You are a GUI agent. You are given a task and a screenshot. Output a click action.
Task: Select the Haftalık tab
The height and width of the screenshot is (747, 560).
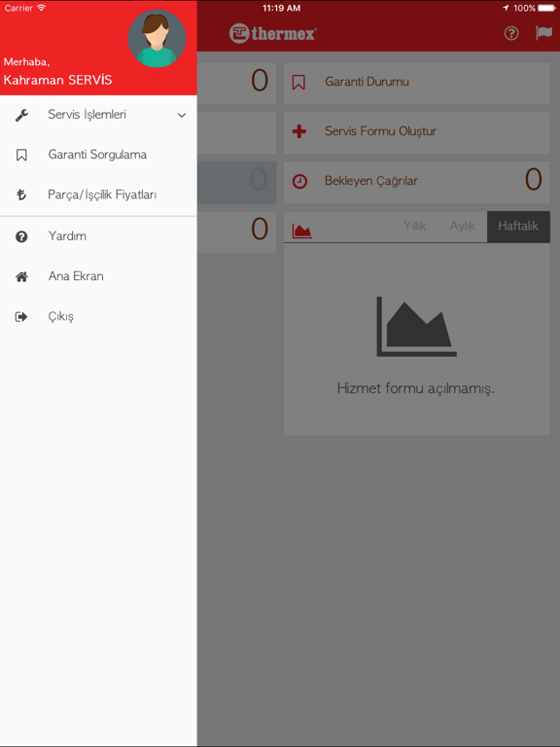pos(518,227)
